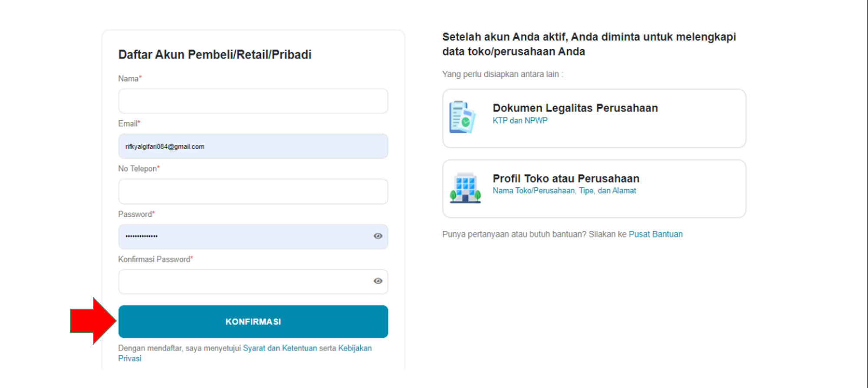Click the Email field with gmail address
Screen dimensions: 868x388
click(253, 146)
